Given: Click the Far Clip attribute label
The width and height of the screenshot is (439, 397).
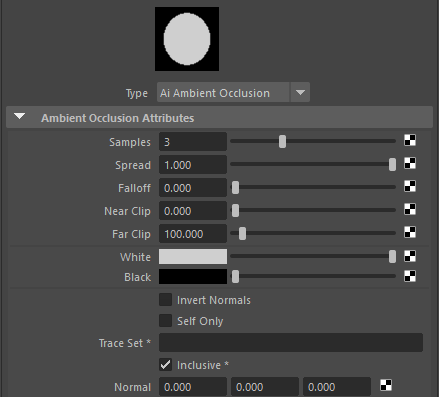Looking at the screenshot, I should [x=131, y=234].
